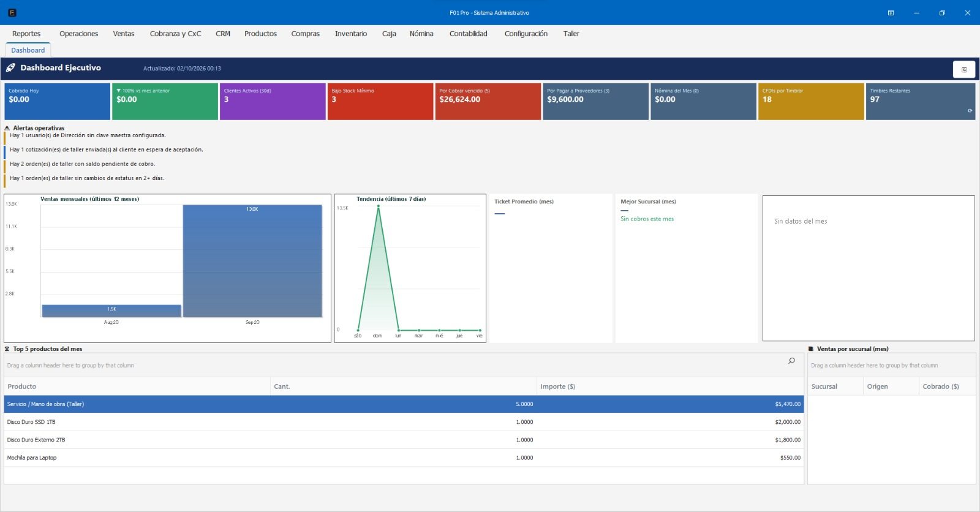This screenshot has width=980, height=512.
Task: Select the Disco Duro Externo 2TB row
Action: pyautogui.click(x=404, y=440)
